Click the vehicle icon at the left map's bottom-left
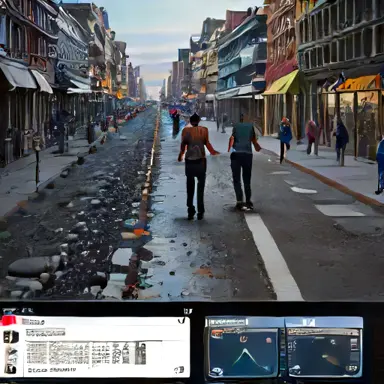384x384 pixels. (x=217, y=371)
